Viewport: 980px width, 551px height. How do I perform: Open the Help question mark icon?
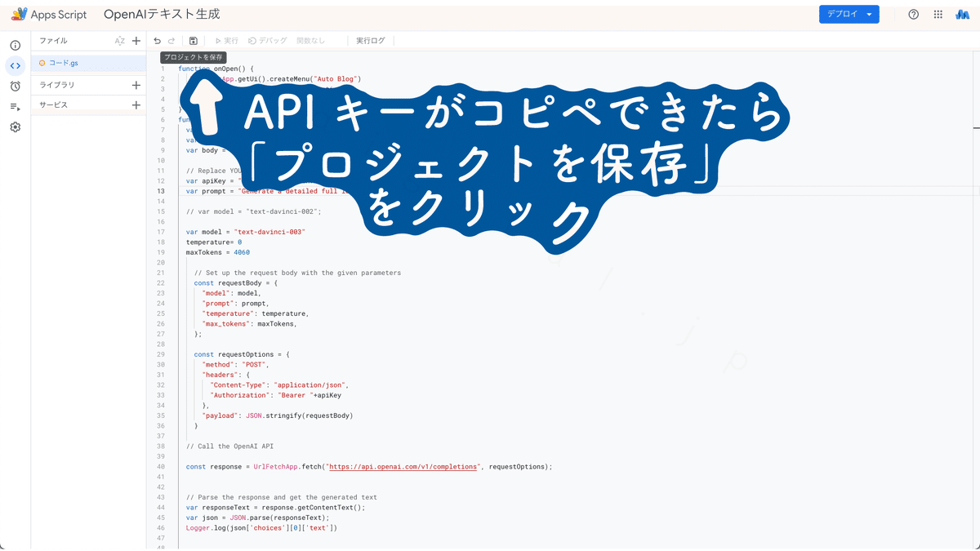coord(914,15)
